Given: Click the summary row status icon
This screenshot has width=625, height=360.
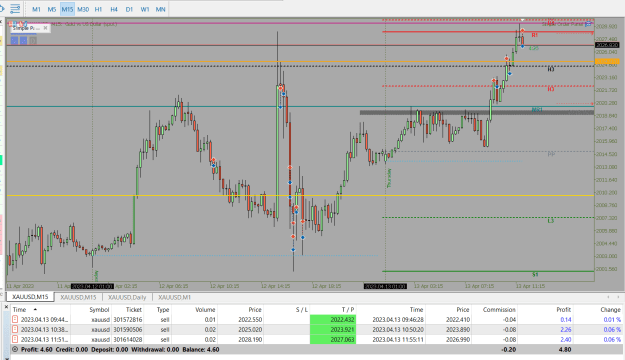Looking at the screenshot, I should coord(15,349).
